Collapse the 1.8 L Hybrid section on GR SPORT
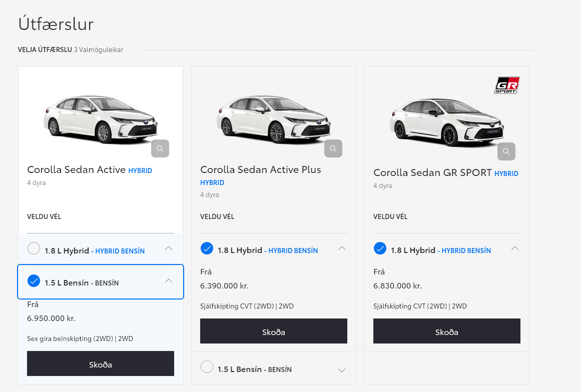The height and width of the screenshot is (392, 581). click(x=515, y=247)
